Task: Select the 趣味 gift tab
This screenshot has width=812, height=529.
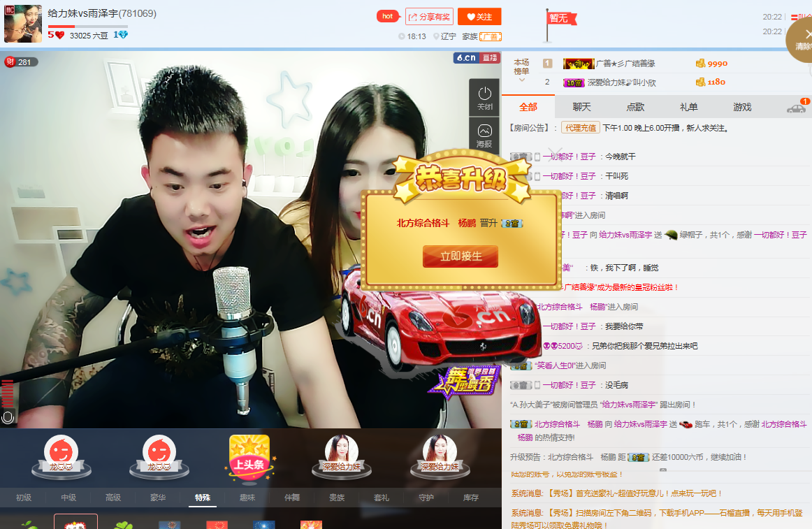Action: coord(247,498)
